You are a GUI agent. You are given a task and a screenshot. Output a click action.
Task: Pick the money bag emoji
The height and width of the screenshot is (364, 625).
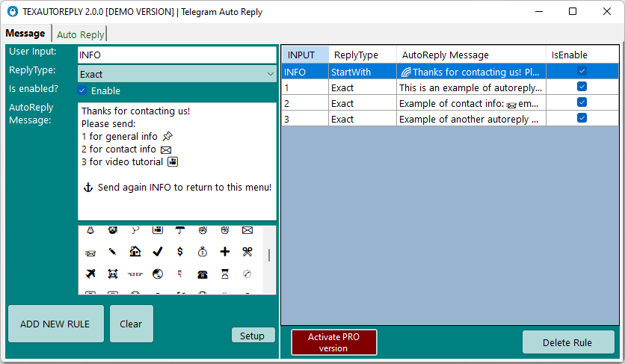tap(202, 252)
